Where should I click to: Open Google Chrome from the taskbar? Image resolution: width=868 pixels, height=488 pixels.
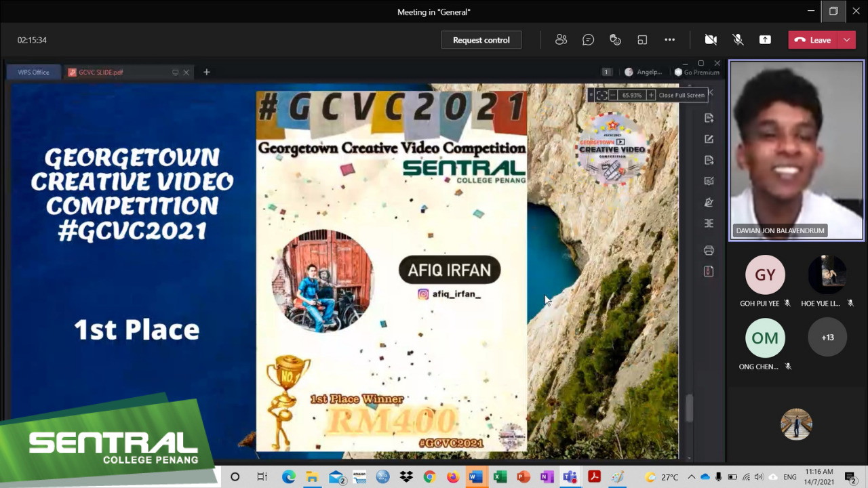(x=429, y=477)
